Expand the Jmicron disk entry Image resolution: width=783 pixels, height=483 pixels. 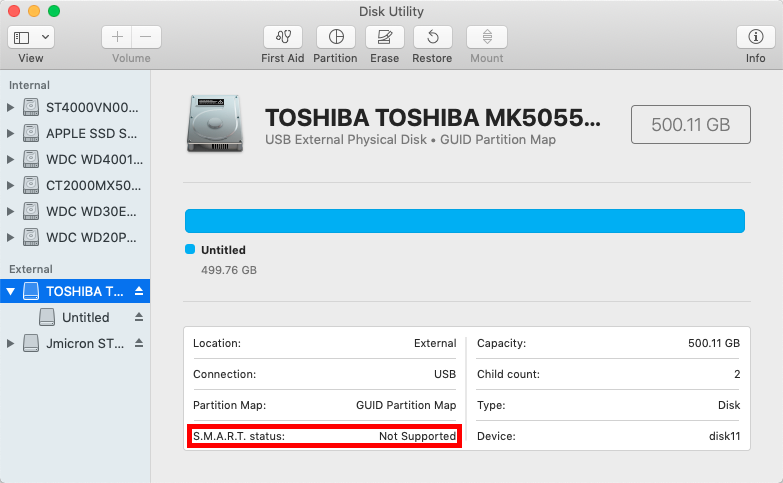coord(11,343)
